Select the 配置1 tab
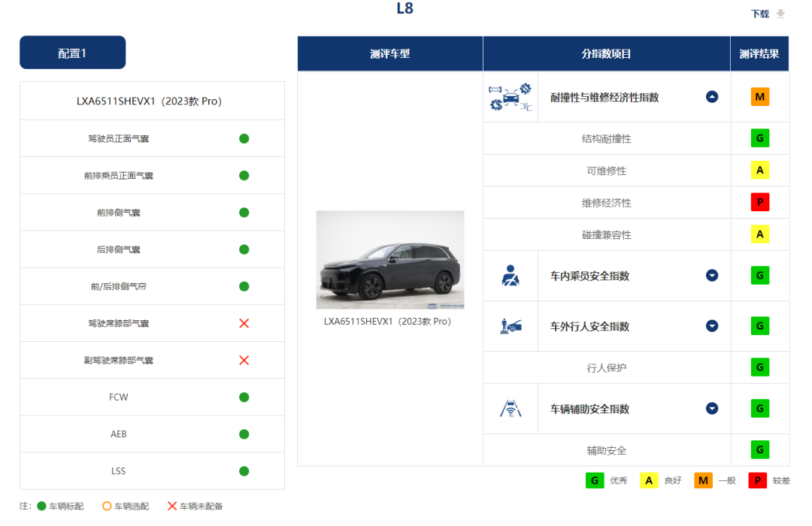Viewport: 812px width, 526px height. coord(72,53)
